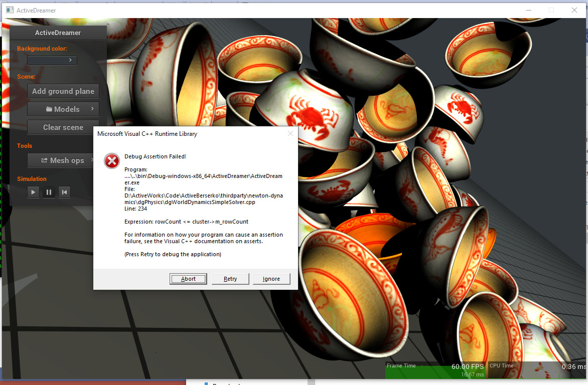Reset simulation with the skip-to-start button
The width and height of the screenshot is (588, 385).
tap(64, 192)
